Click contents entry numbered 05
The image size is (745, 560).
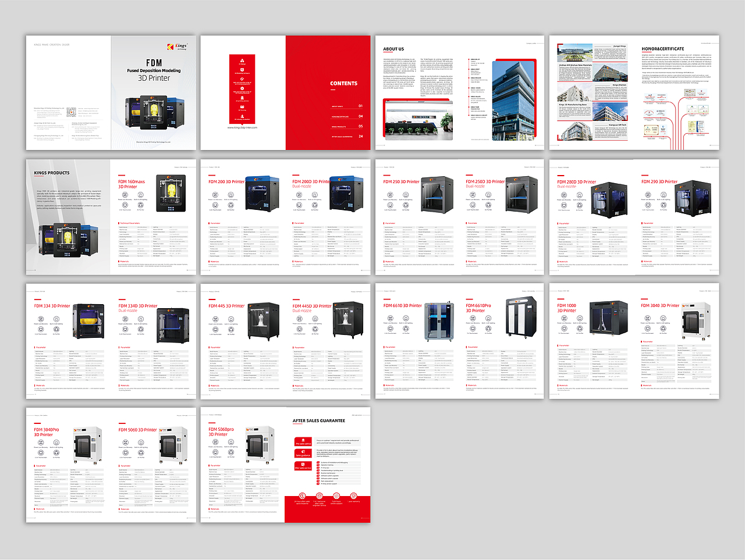click(347, 126)
